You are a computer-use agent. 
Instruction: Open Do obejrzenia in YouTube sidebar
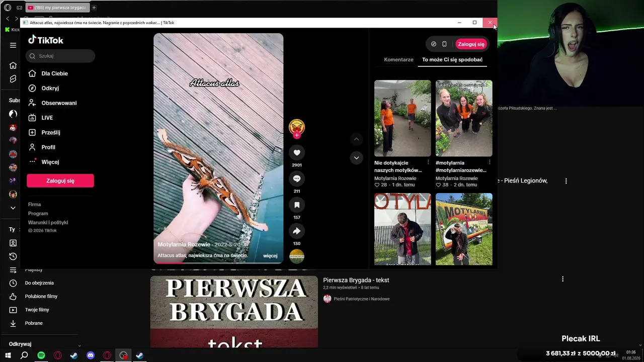[x=39, y=283]
